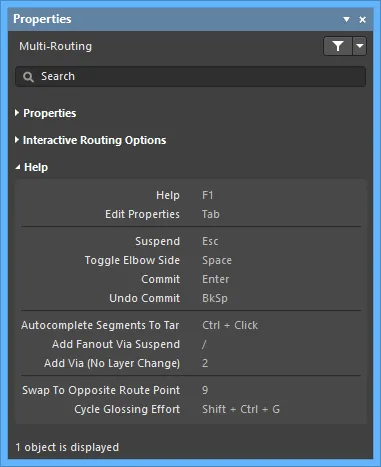
Task: Click inside the Search field
Action: click(191, 77)
